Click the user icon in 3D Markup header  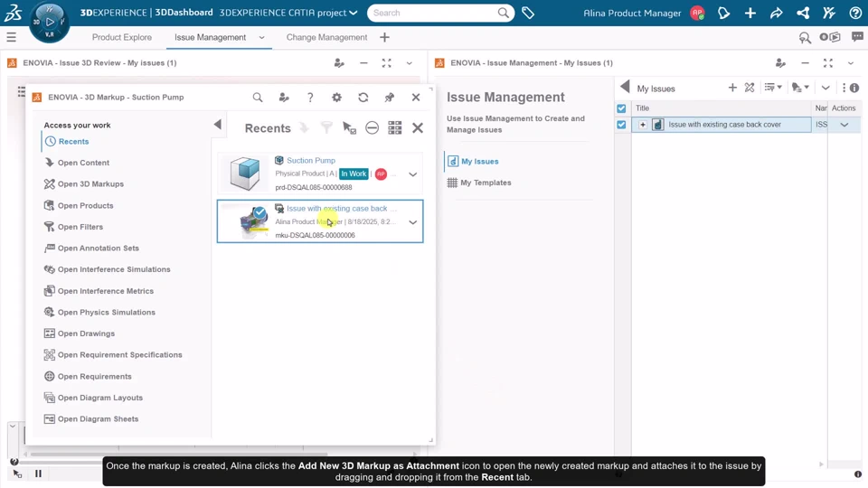tap(284, 98)
